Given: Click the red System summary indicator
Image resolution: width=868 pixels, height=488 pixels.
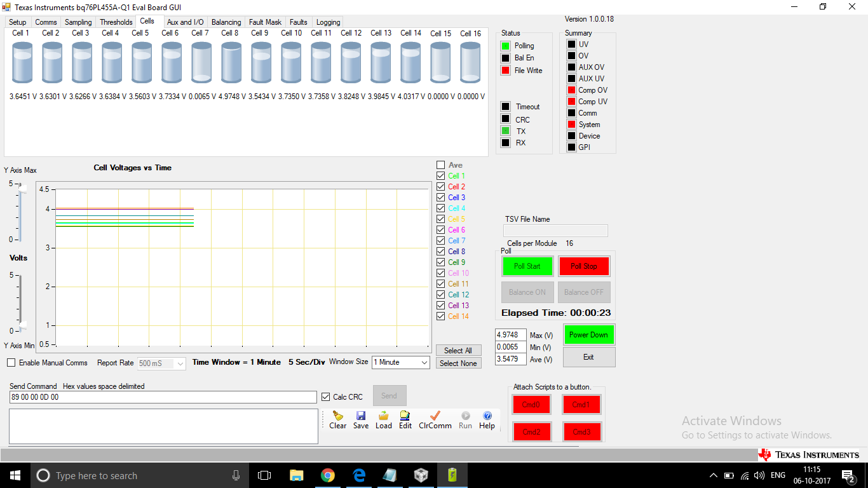Looking at the screenshot, I should (571, 125).
